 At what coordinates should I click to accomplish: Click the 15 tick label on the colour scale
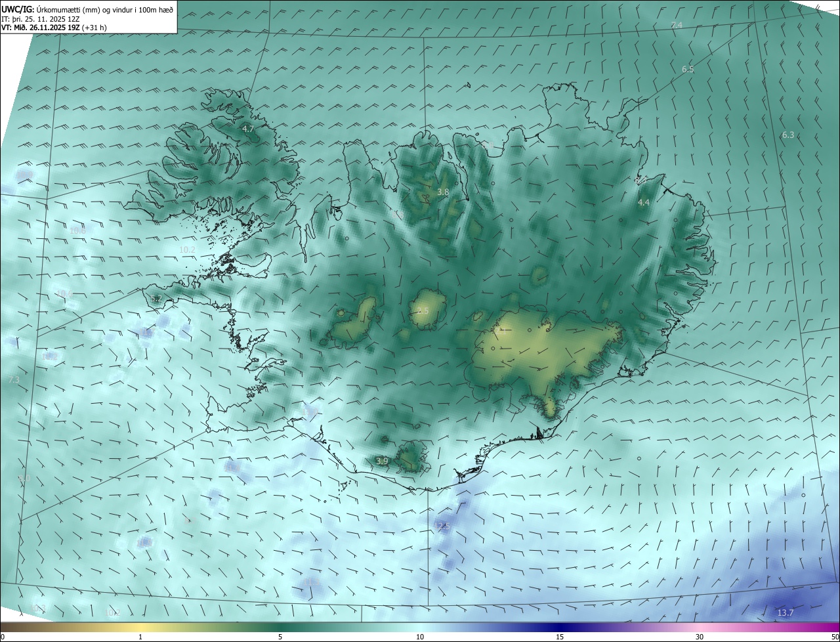560,637
